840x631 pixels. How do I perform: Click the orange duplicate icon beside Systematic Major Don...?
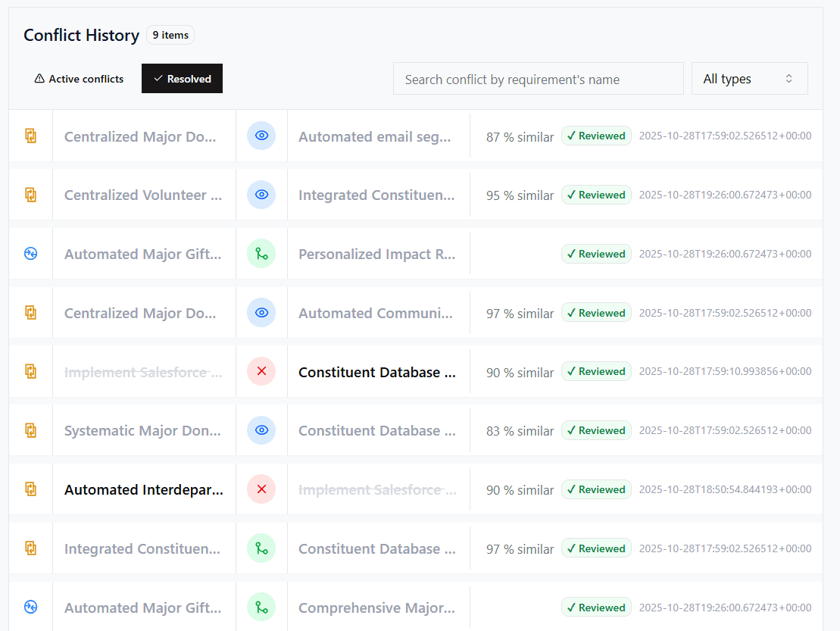pyautogui.click(x=30, y=430)
